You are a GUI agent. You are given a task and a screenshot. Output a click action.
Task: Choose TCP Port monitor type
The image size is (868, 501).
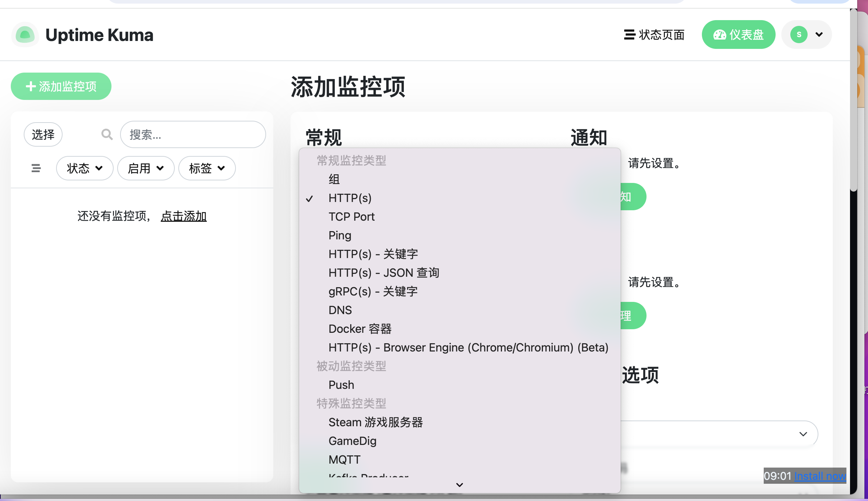(x=460, y=216)
